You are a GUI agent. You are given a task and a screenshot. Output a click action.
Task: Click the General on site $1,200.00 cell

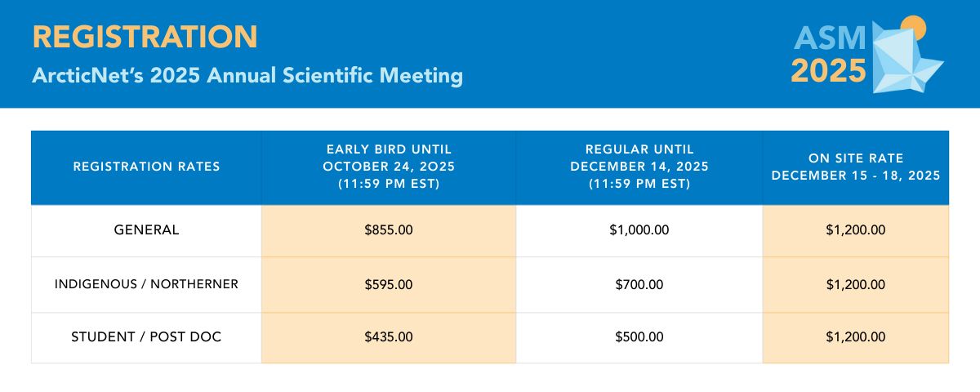[x=856, y=230]
